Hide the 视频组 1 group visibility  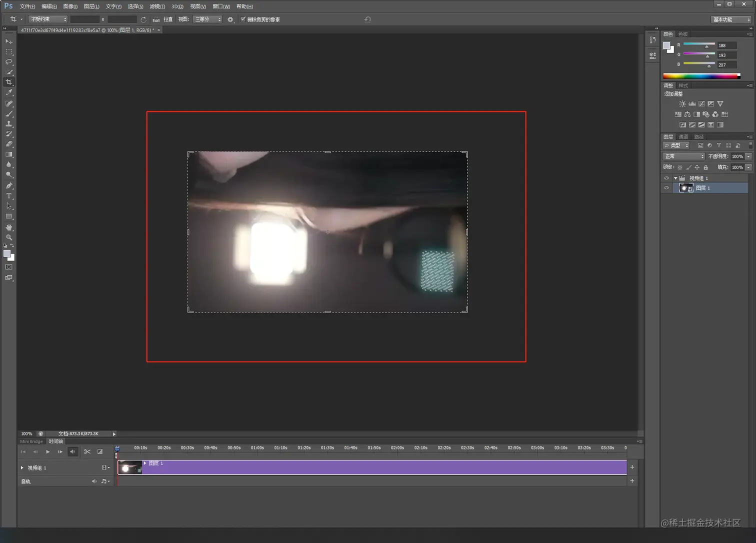(x=666, y=178)
